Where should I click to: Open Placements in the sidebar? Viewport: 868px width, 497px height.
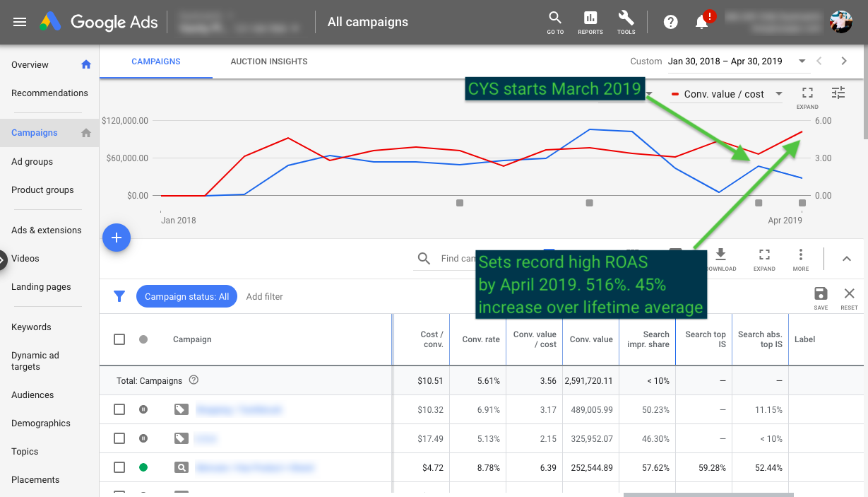(x=35, y=479)
